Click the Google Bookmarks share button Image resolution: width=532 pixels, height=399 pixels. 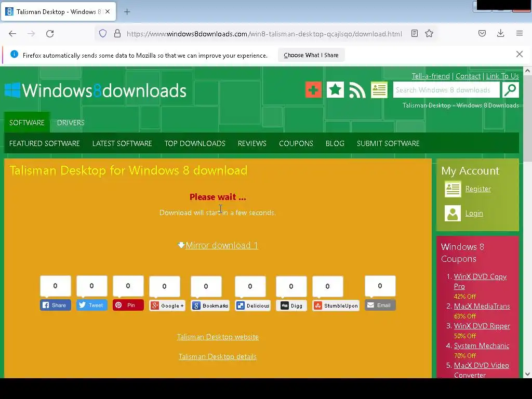point(210,305)
